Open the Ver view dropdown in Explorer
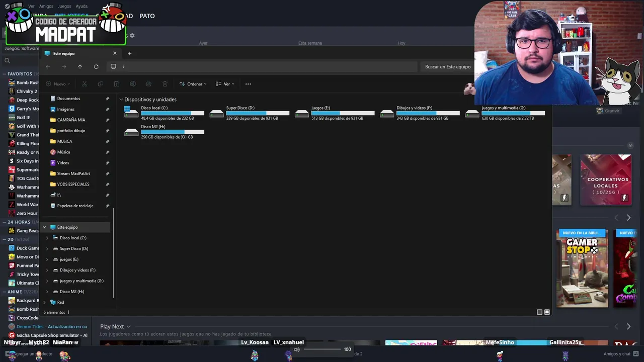Screen dimensions: 644x362 pyautogui.click(x=225, y=84)
